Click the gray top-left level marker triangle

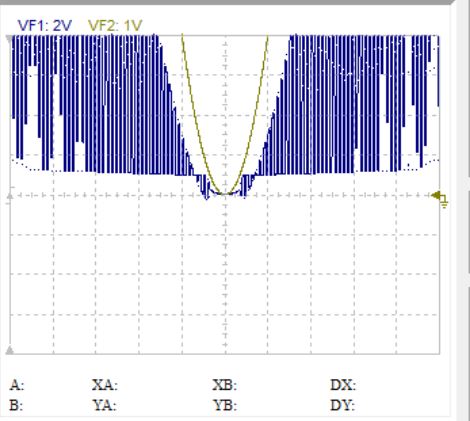pyautogui.click(x=9, y=39)
